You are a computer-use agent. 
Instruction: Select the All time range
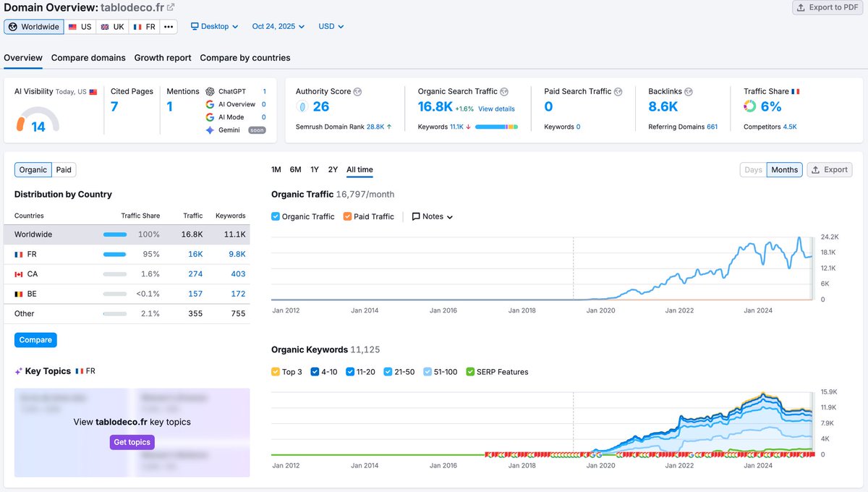pos(359,170)
